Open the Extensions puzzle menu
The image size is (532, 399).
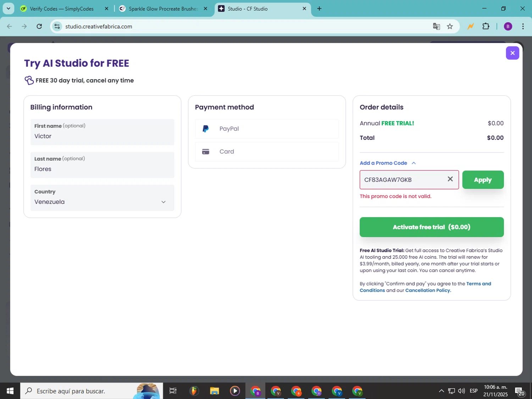pyautogui.click(x=486, y=26)
